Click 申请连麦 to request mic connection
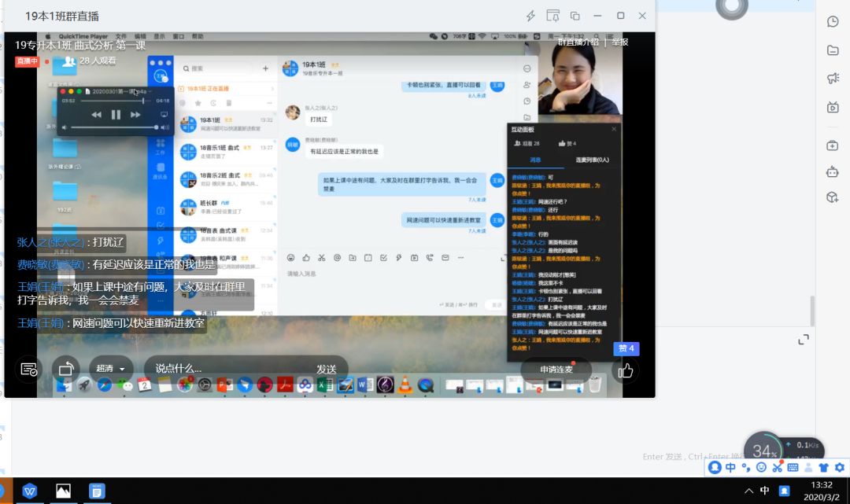The image size is (850, 504). 556,370
